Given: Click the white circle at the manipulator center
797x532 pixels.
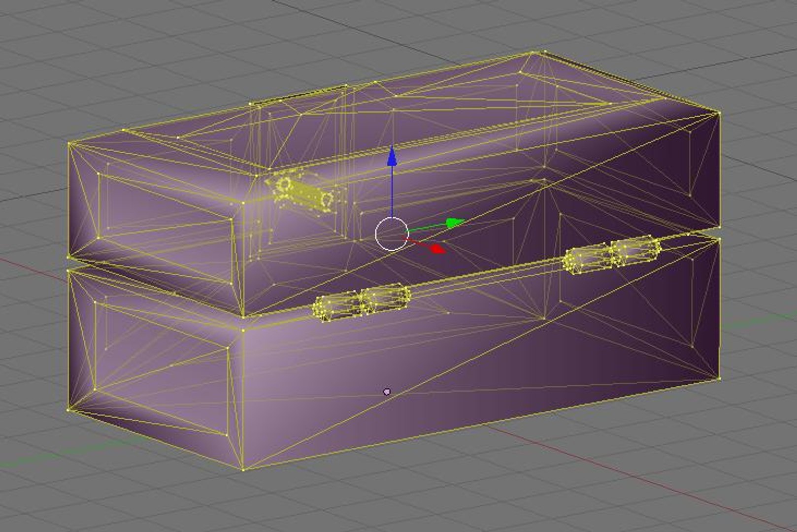Looking at the screenshot, I should (x=392, y=233).
